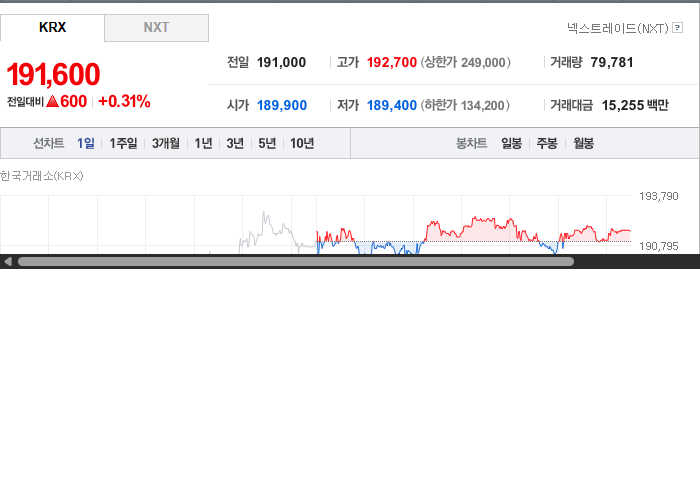This screenshot has width=700, height=490.
Task: Select the 1년 line chart period
Action: click(203, 143)
